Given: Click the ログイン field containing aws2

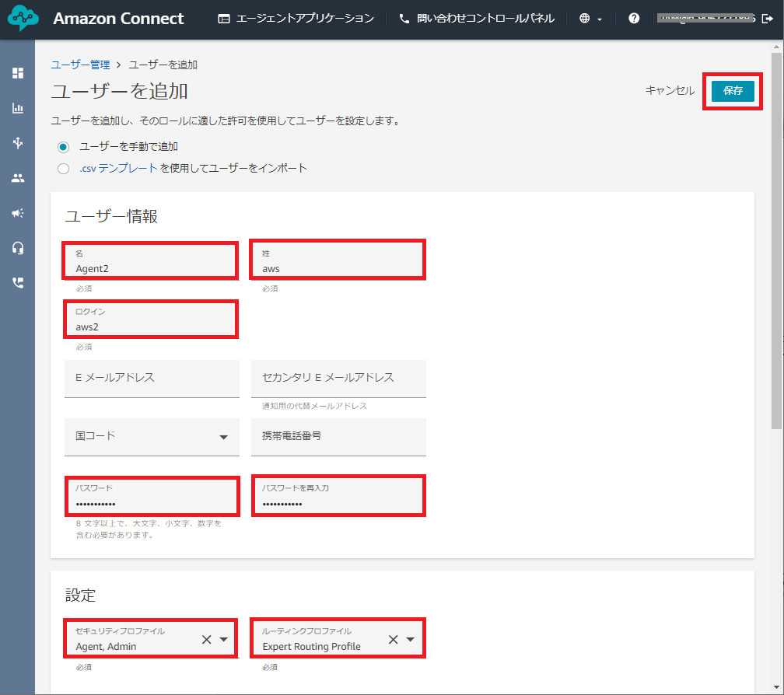Looking at the screenshot, I should tap(151, 320).
